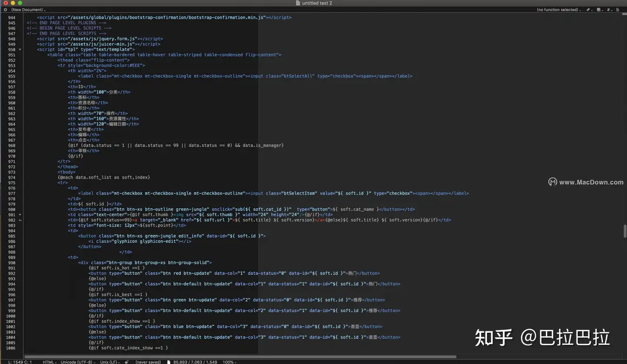Open the Unix (LF) line endings popup
The image size is (627, 364).
110,362
